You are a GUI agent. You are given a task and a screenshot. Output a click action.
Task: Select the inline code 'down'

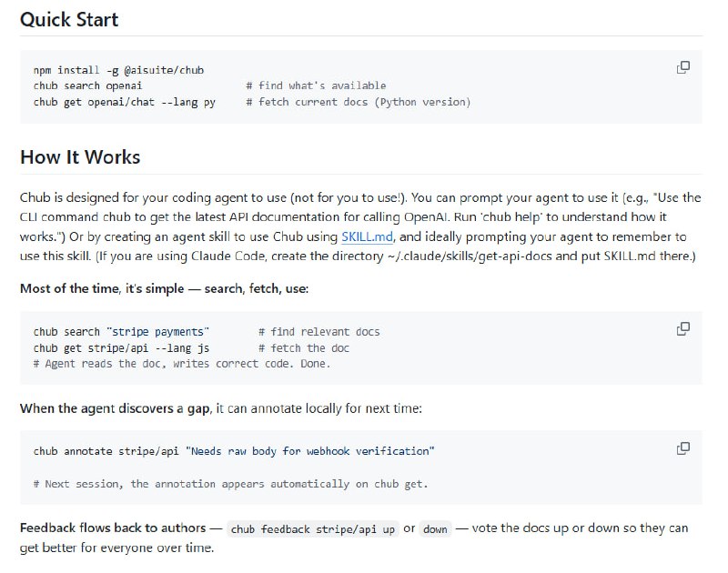pos(433,528)
